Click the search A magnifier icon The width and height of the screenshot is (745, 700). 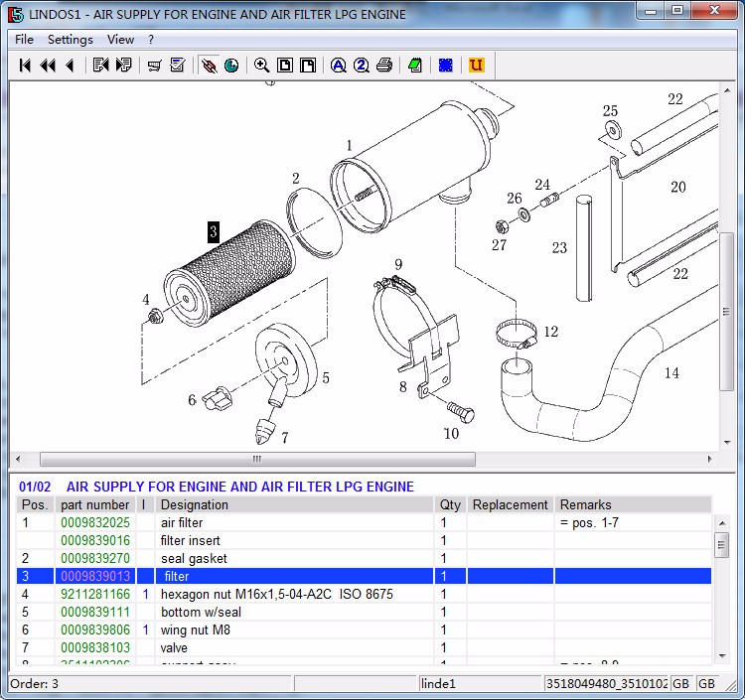[339, 66]
